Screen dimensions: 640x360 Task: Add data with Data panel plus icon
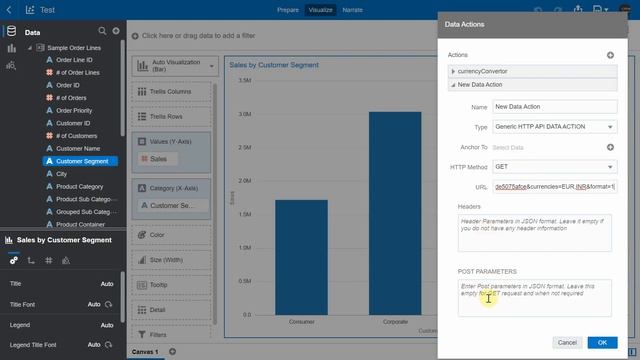[116, 31]
